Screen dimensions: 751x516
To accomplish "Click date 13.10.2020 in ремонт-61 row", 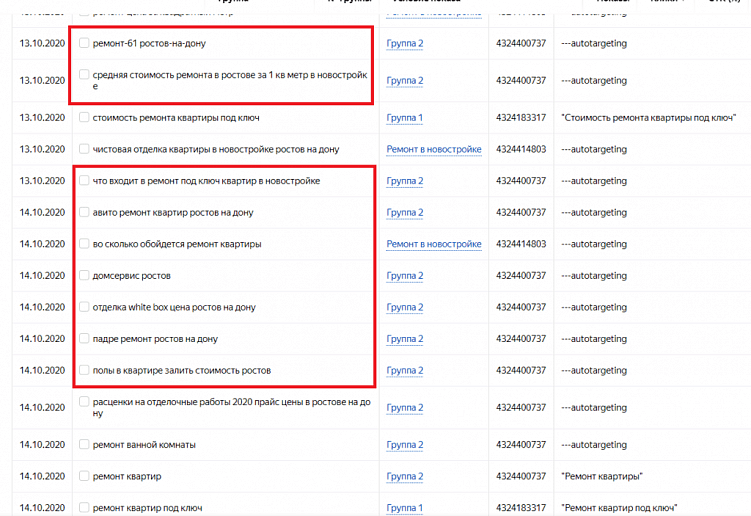I will 42,44.
